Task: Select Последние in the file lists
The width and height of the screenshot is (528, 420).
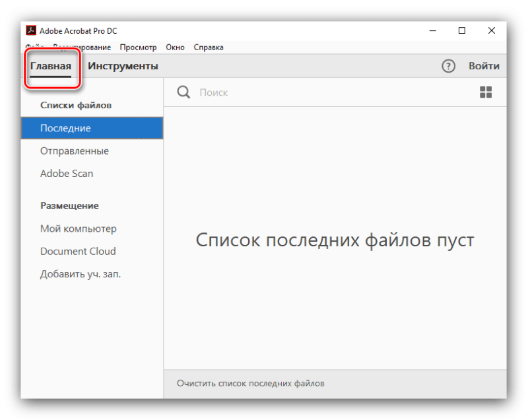Action: tap(92, 128)
